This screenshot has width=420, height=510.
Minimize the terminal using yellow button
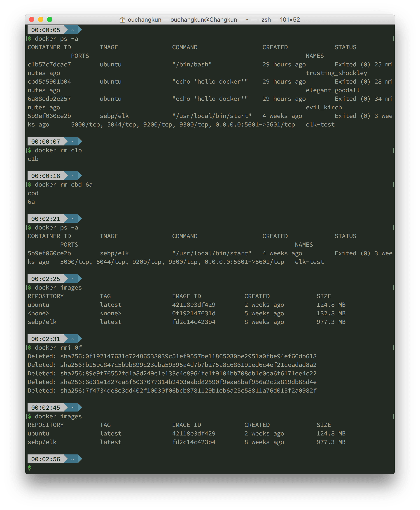tap(41, 20)
